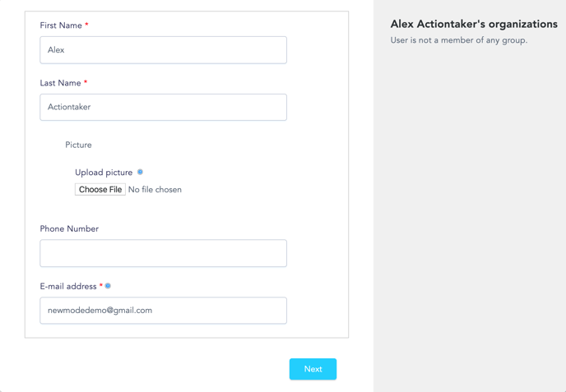Click the E-mail address label text
566x392 pixels.
tap(68, 286)
